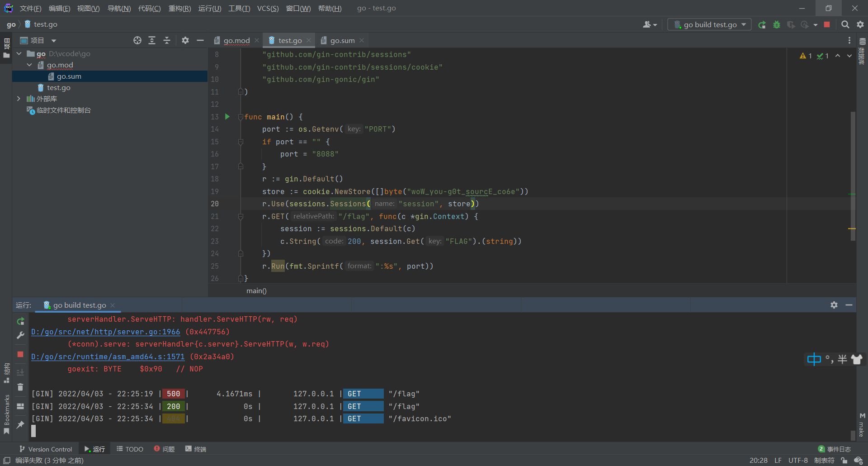The height and width of the screenshot is (466, 868).
Task: Open user account dropdown arrow
Action: [x=655, y=25]
